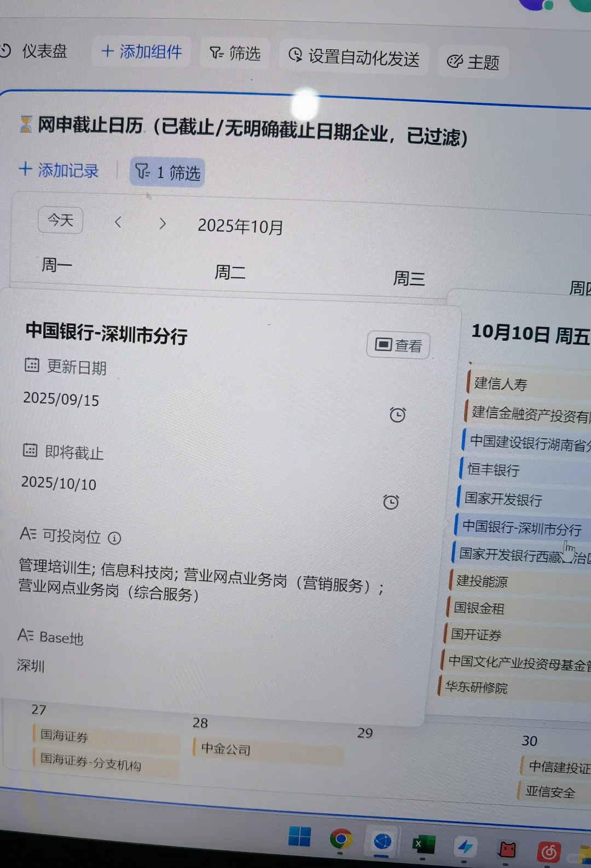This screenshot has width=591, height=868.
Task: Click the 深圳 Base地 value
Action: point(31,666)
